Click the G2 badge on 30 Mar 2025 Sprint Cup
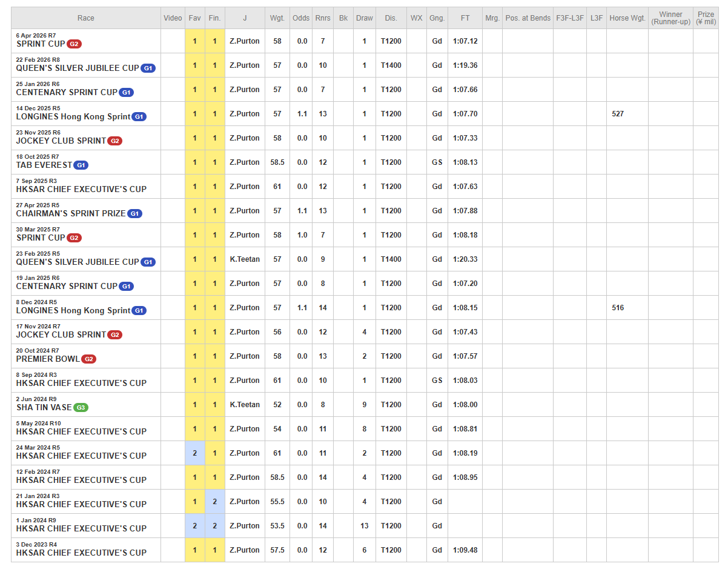This screenshot has width=728, height=572. [x=74, y=238]
